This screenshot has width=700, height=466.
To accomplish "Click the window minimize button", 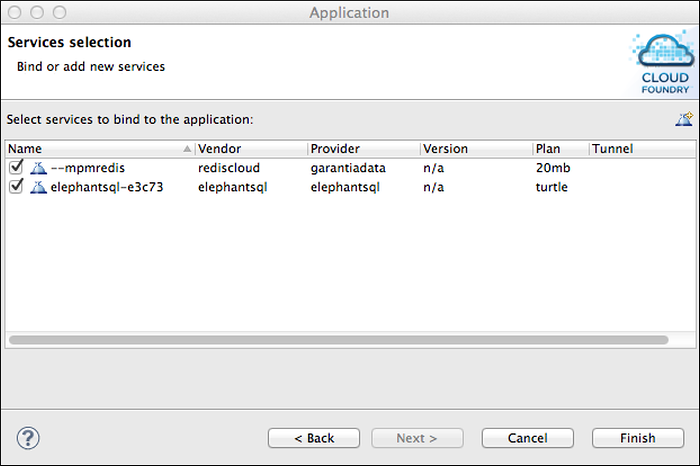I will (x=37, y=12).
